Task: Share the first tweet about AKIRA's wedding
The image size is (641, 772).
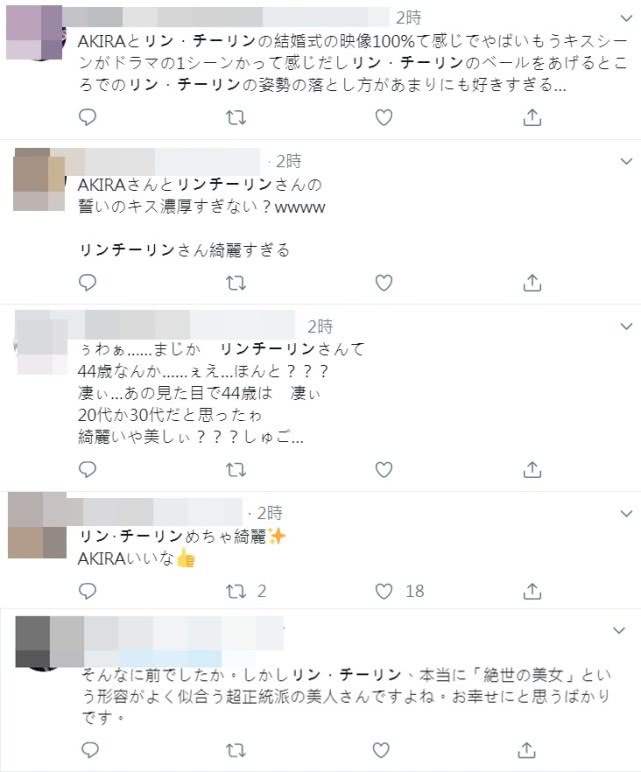Action: (x=532, y=118)
